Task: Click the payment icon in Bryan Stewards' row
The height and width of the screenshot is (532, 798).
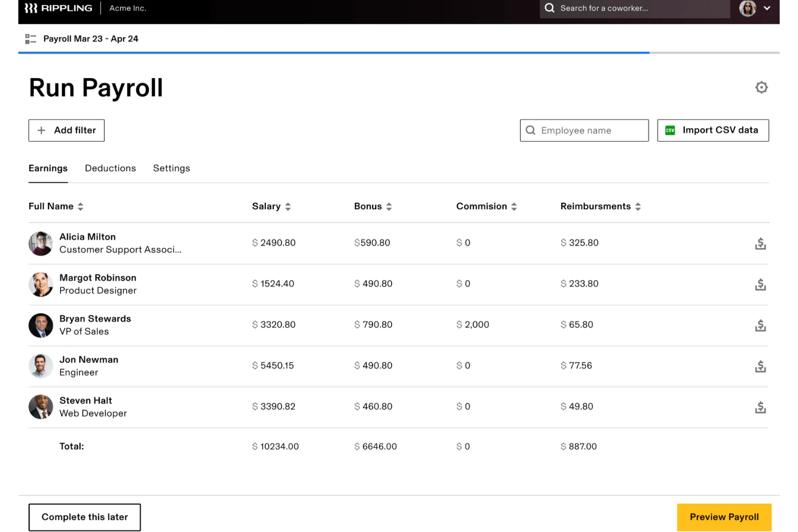Action: coord(760,326)
